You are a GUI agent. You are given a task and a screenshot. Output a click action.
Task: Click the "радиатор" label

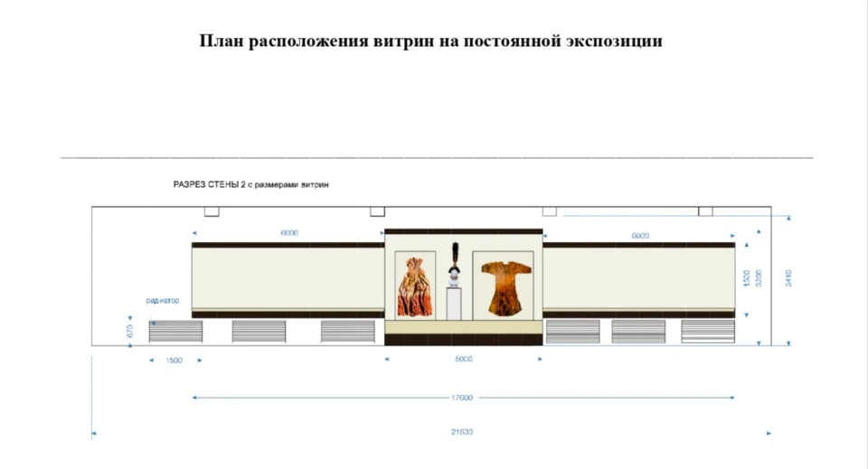pyautogui.click(x=163, y=300)
